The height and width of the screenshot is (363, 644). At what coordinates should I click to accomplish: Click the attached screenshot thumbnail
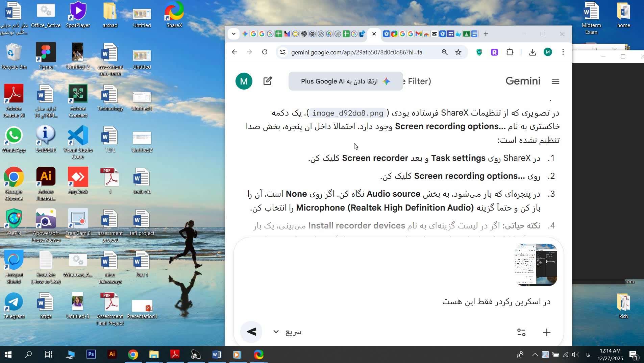[536, 265]
